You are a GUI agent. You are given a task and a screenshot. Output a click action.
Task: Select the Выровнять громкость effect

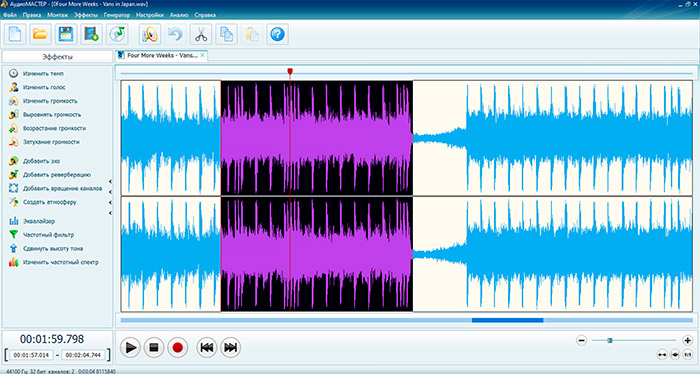[52, 114]
